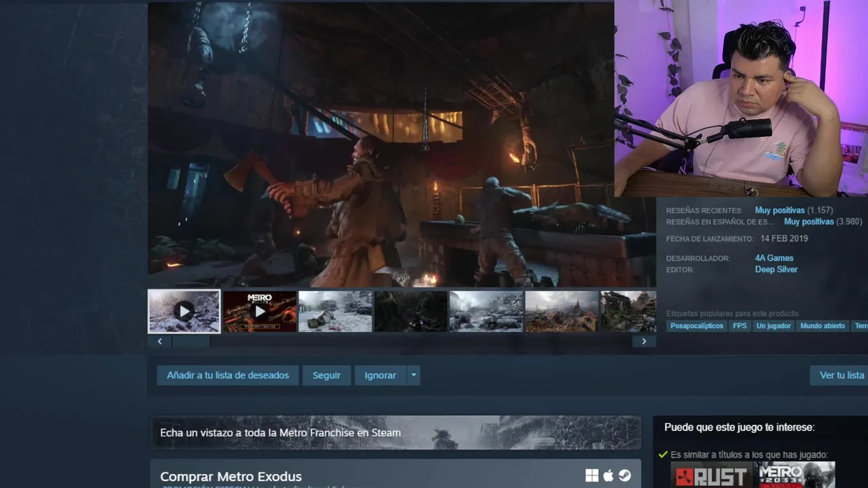Select the Un jugador tag

pyautogui.click(x=774, y=326)
